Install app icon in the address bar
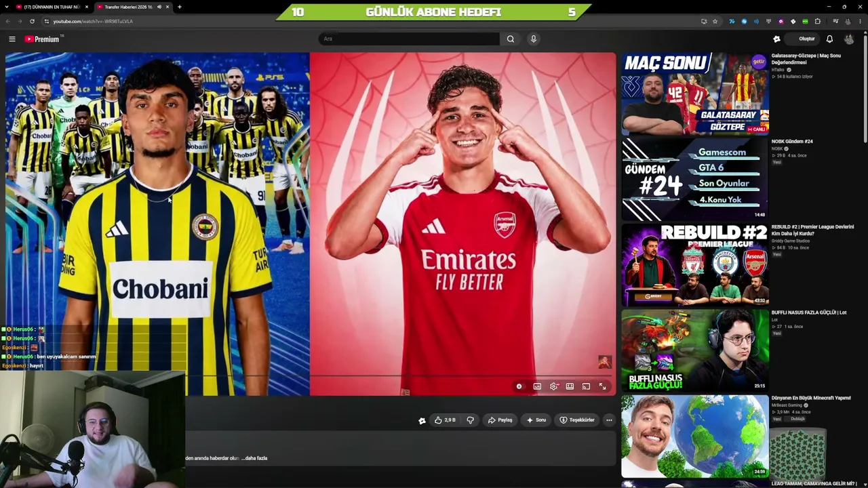This screenshot has width=868, height=488. pos(704,21)
